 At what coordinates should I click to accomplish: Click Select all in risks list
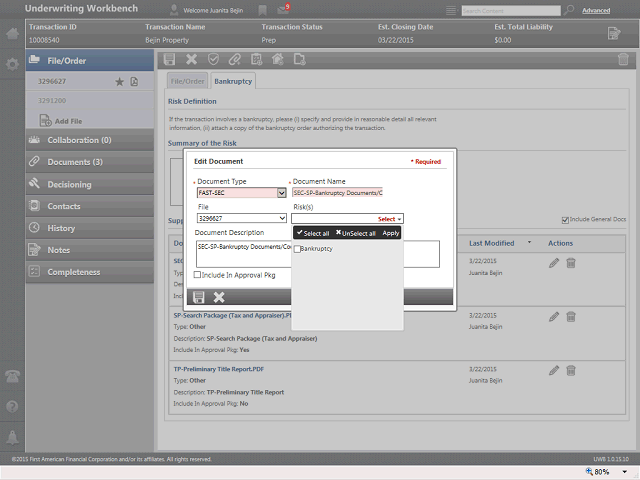313,233
